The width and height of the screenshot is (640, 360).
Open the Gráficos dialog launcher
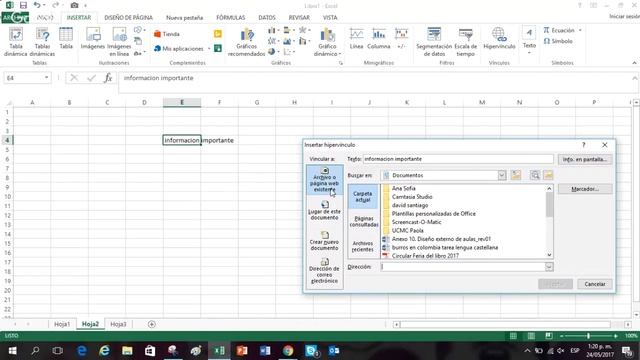[341, 63]
